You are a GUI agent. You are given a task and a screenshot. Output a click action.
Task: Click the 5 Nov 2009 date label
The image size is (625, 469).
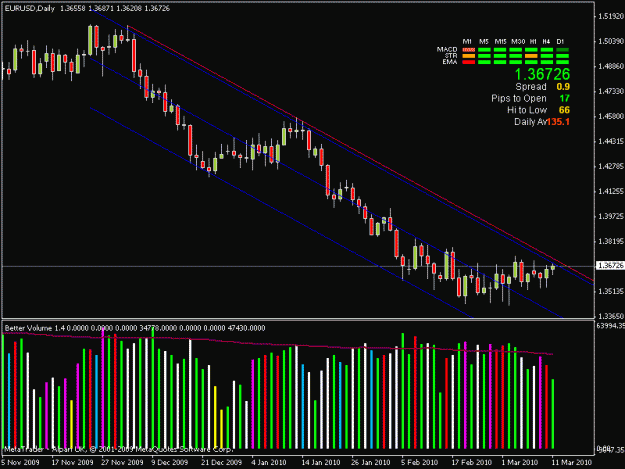pyautogui.click(x=20, y=462)
